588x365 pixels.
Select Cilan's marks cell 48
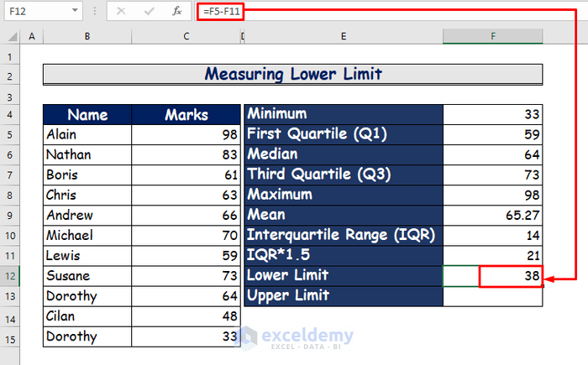(186, 316)
